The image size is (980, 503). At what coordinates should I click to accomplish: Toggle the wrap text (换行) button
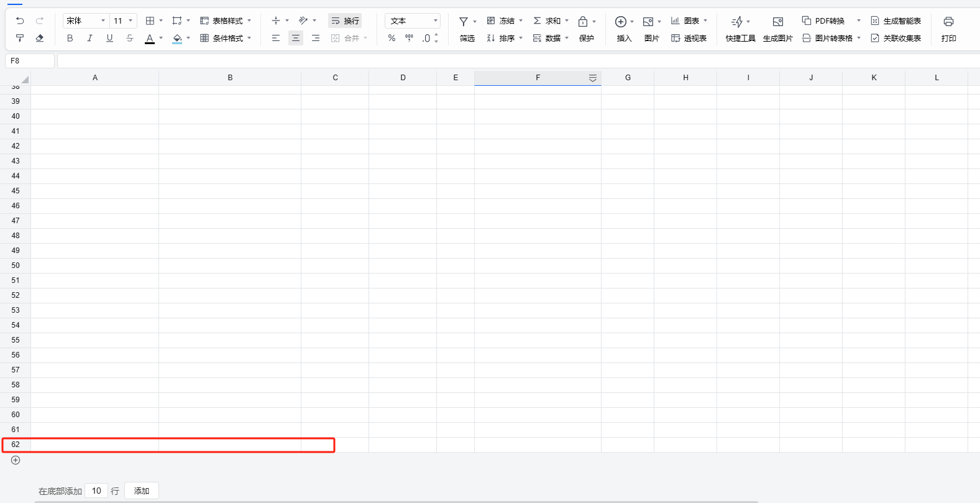click(x=345, y=21)
